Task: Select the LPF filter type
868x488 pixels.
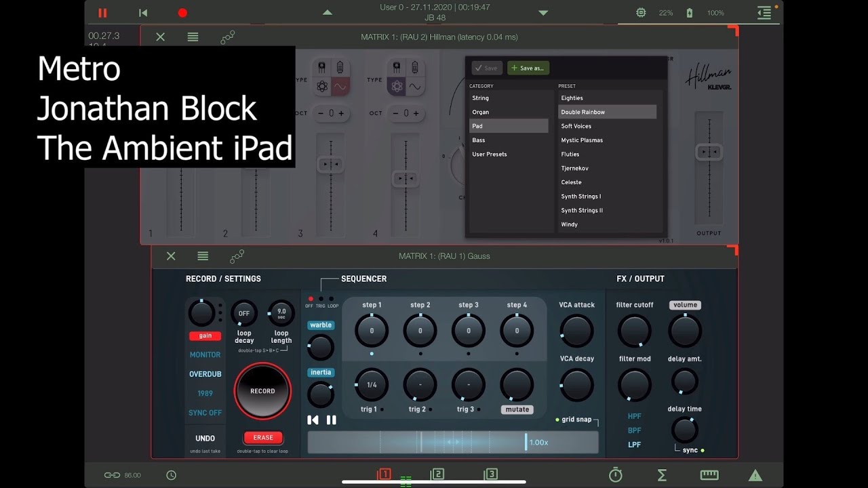Action: (x=634, y=445)
